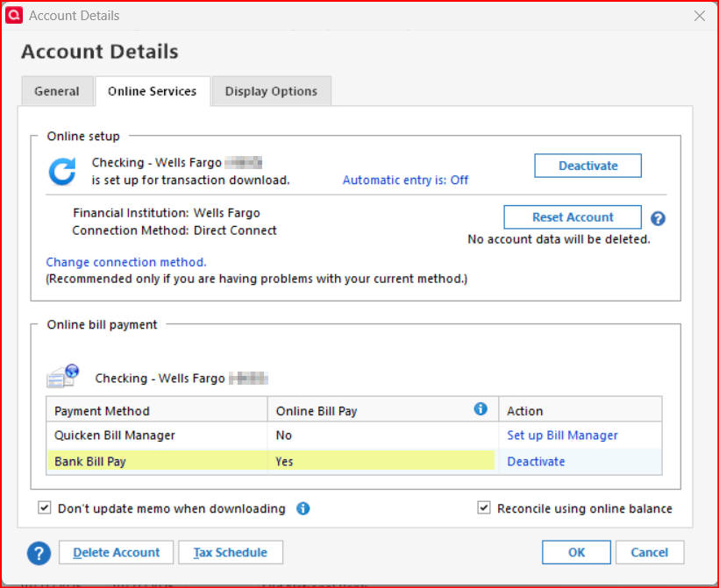Click the 'Online setup' group label
Viewport: 719px width, 588px height.
(83, 136)
